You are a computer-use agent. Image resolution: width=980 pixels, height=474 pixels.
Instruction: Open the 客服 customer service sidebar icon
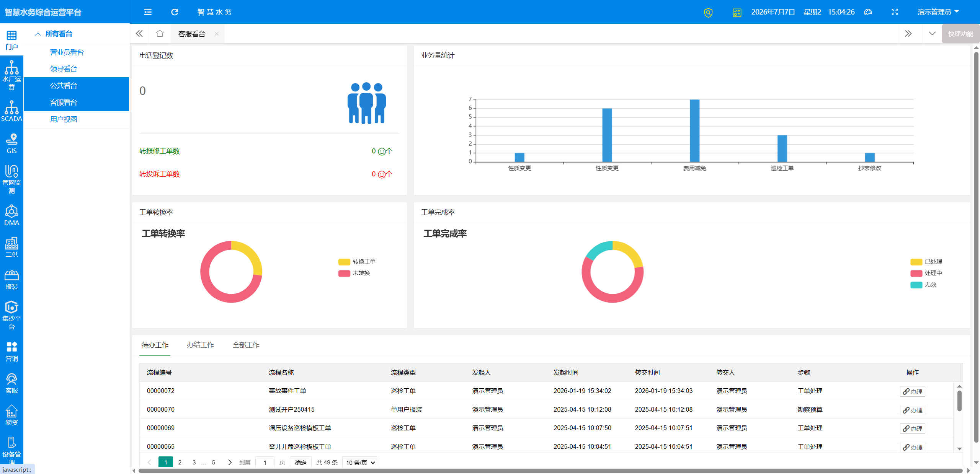coord(11,383)
